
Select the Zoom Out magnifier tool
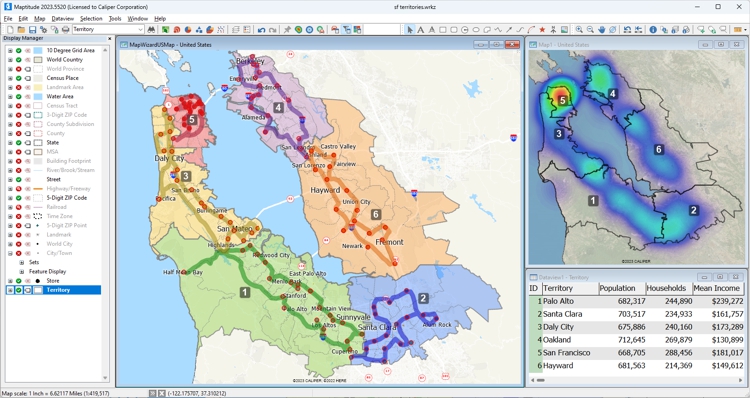(x=590, y=30)
